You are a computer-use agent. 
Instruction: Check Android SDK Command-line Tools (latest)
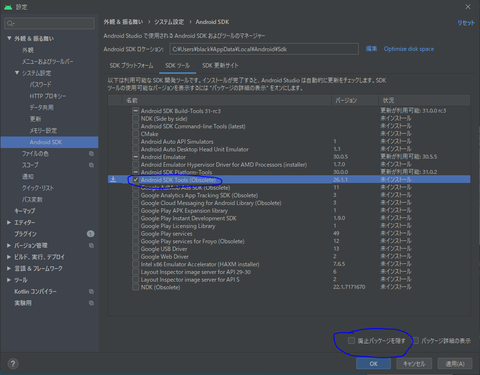click(x=135, y=126)
